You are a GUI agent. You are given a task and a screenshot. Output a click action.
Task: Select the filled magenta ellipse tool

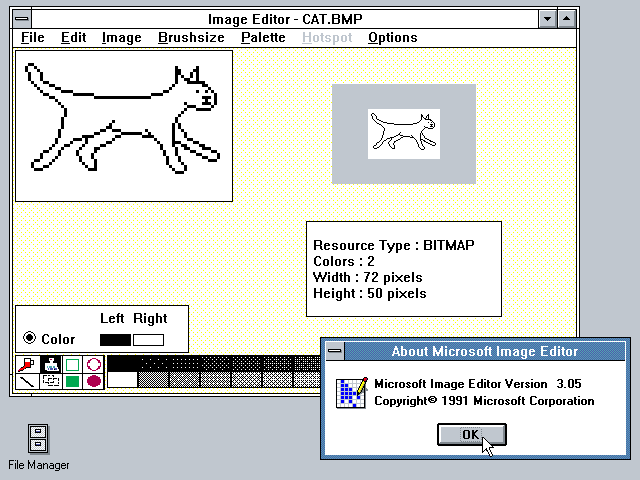[x=93, y=381]
